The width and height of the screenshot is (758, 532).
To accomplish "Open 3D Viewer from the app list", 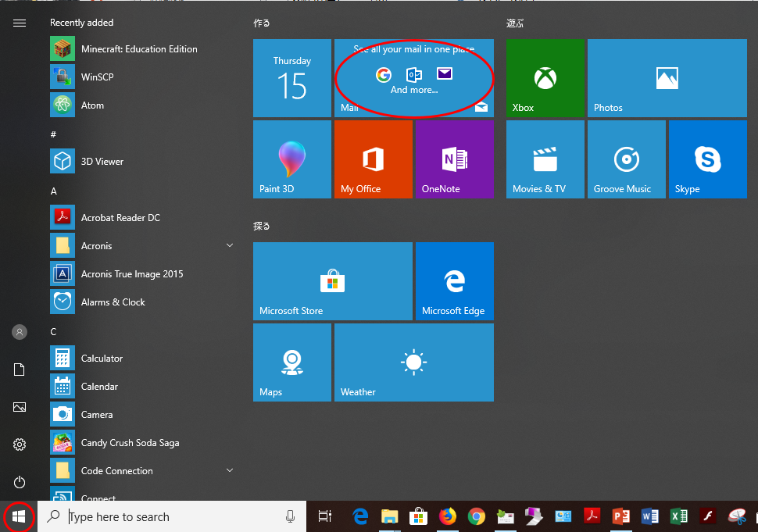I will 144,161.
